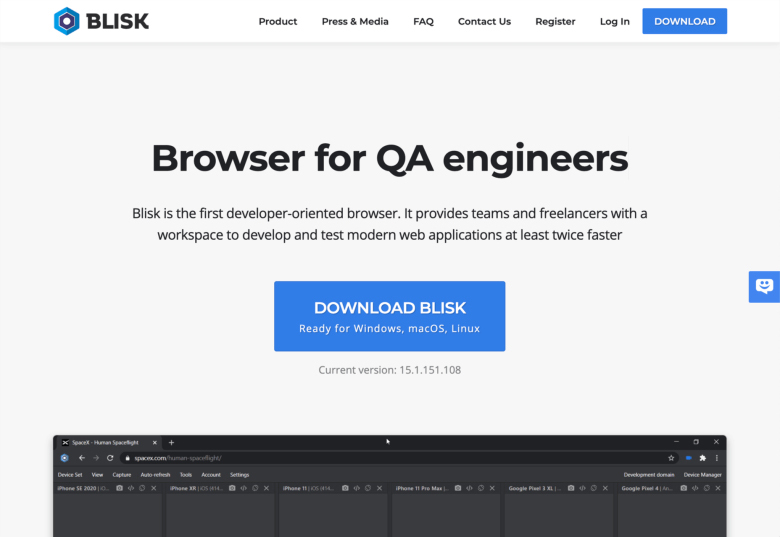Click iPhone XR screenshot camera icon
Image resolution: width=780 pixels, height=537 pixels.
pos(232,488)
